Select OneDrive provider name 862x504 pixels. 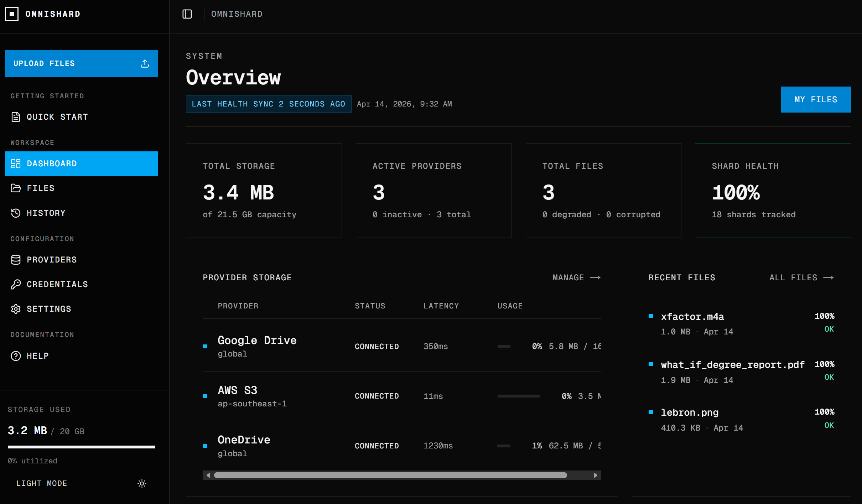point(244,440)
